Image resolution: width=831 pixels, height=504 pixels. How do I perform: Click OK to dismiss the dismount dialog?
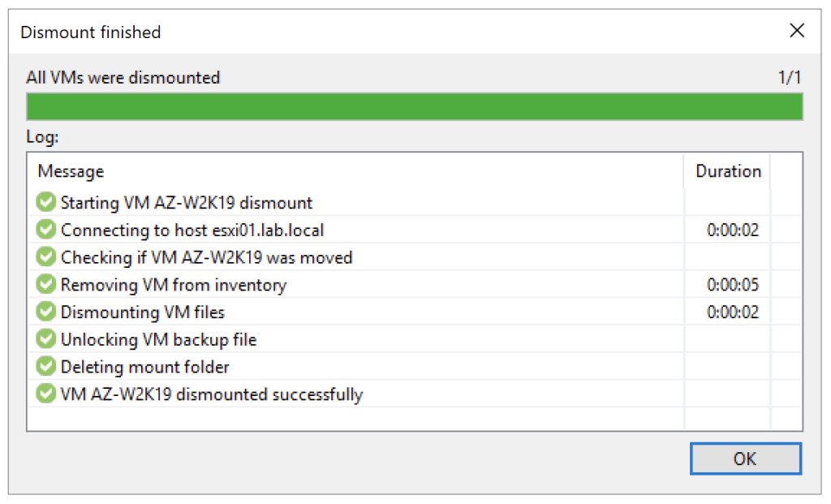click(x=745, y=459)
